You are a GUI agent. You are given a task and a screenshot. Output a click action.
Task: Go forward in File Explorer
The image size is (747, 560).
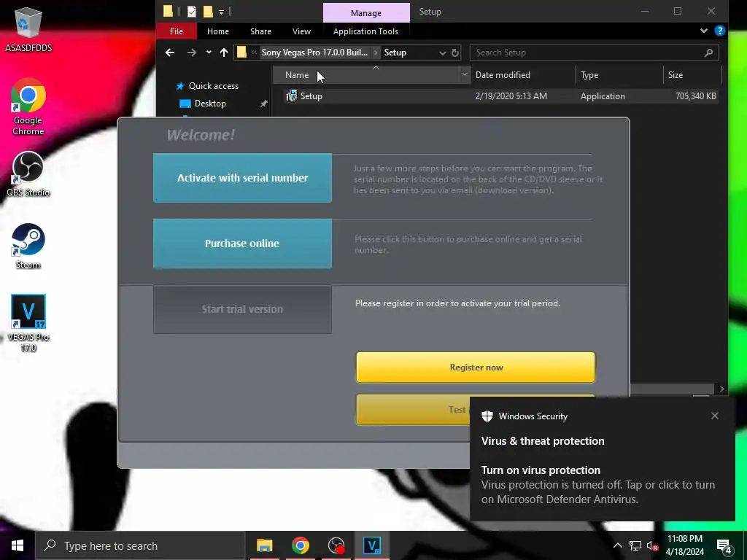tap(192, 52)
